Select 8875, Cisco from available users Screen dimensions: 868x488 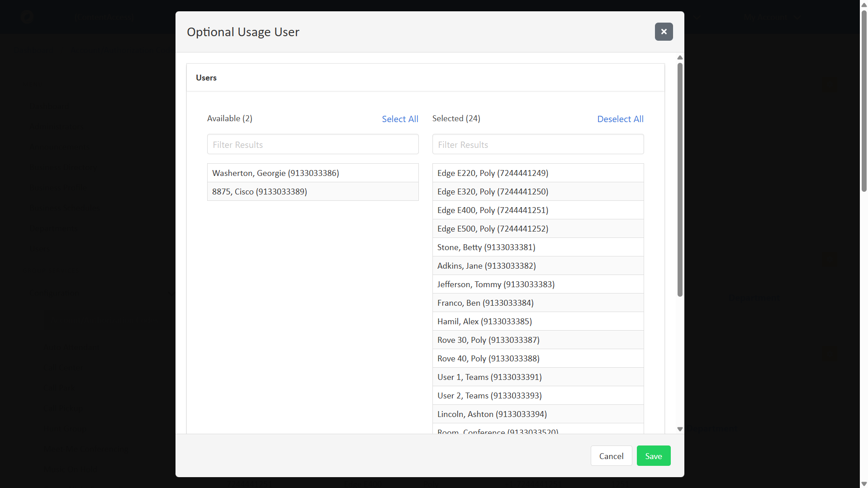pyautogui.click(x=313, y=191)
